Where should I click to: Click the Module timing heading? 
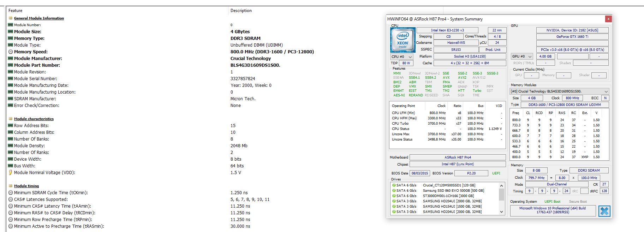(26, 186)
